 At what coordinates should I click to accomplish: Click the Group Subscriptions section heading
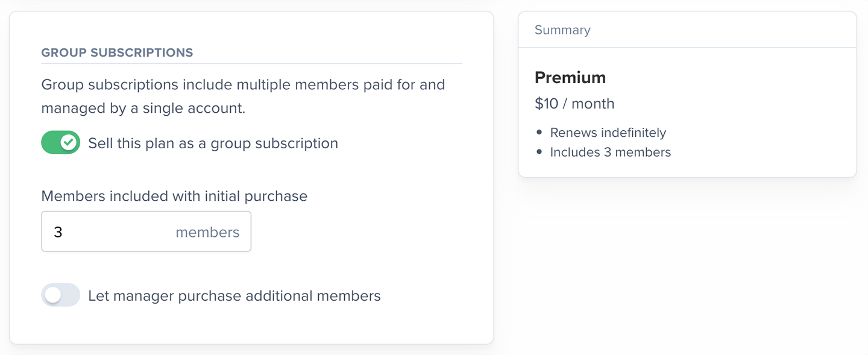(117, 52)
